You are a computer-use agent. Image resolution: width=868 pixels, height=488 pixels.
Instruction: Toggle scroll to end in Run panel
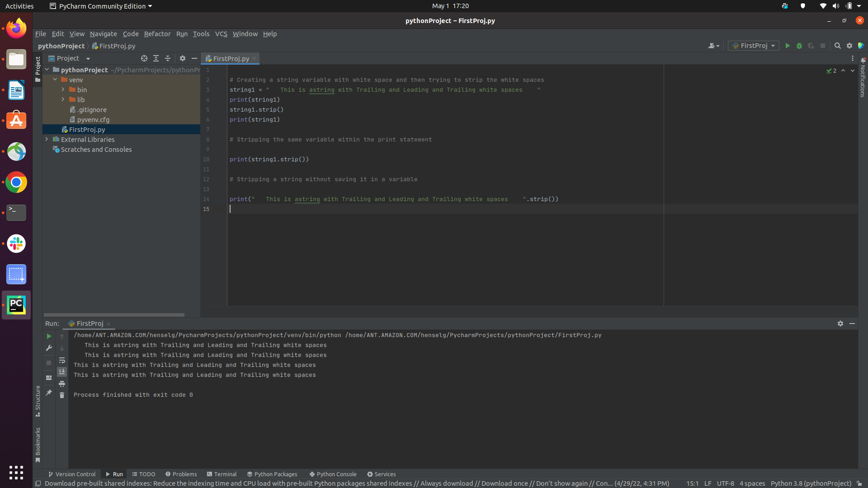tap(62, 371)
